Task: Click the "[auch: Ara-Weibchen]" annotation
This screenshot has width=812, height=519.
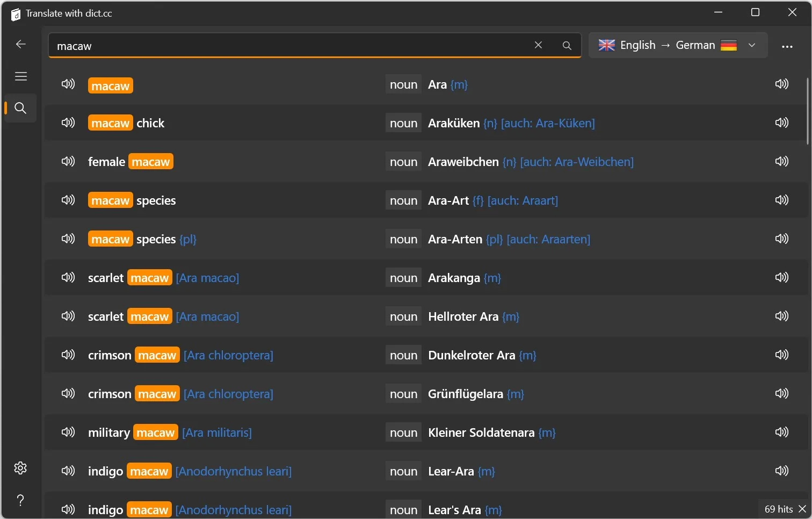Action: [577, 162]
